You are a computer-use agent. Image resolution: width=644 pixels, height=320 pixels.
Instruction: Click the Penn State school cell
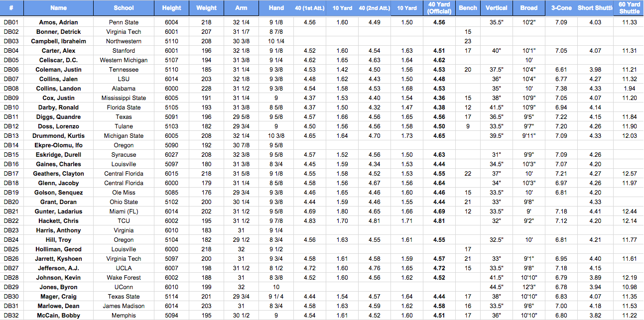tap(124, 22)
